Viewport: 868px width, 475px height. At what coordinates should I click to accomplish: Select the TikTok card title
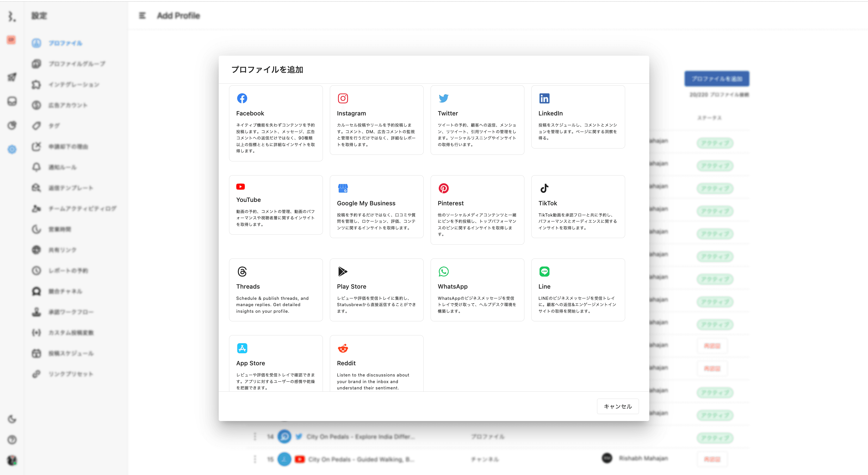[x=548, y=203]
